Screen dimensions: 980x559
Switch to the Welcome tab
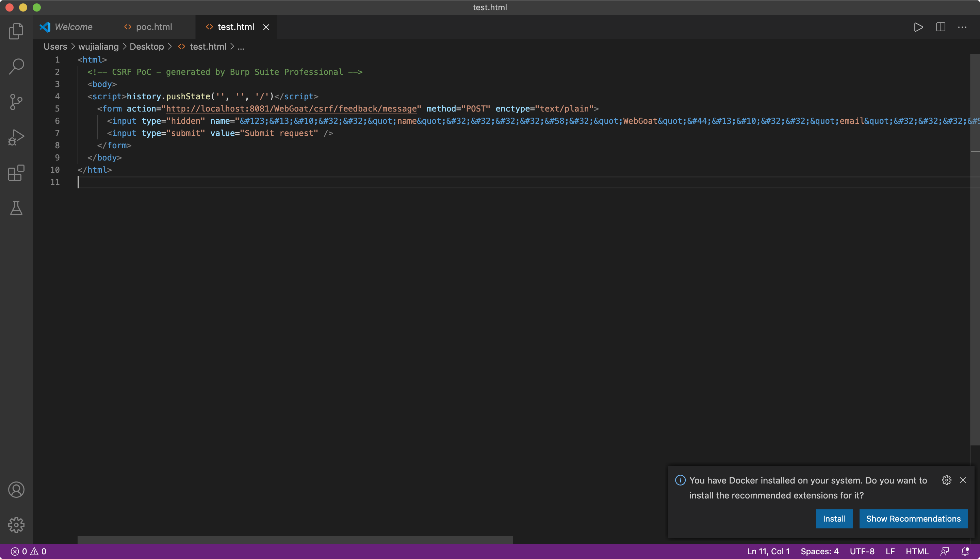(x=73, y=27)
